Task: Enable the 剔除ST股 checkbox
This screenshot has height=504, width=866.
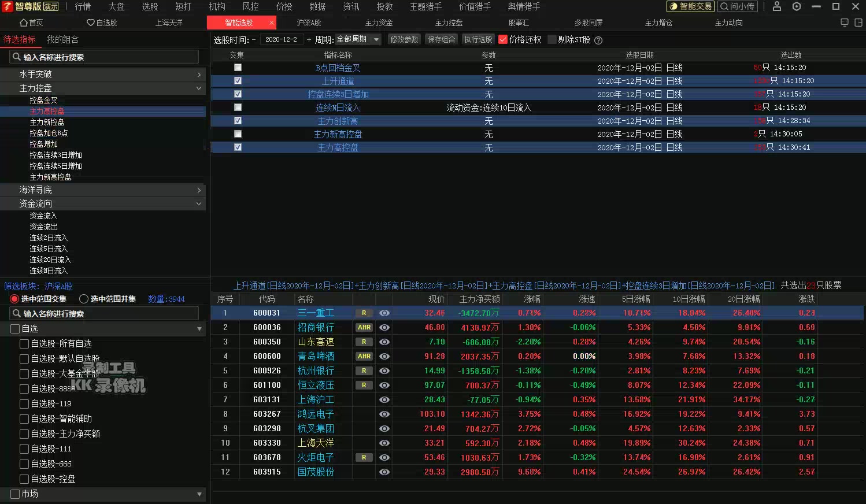Action: point(552,39)
